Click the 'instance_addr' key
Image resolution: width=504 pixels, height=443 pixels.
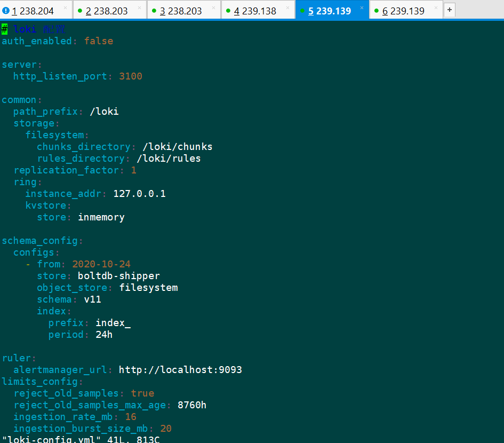point(63,194)
